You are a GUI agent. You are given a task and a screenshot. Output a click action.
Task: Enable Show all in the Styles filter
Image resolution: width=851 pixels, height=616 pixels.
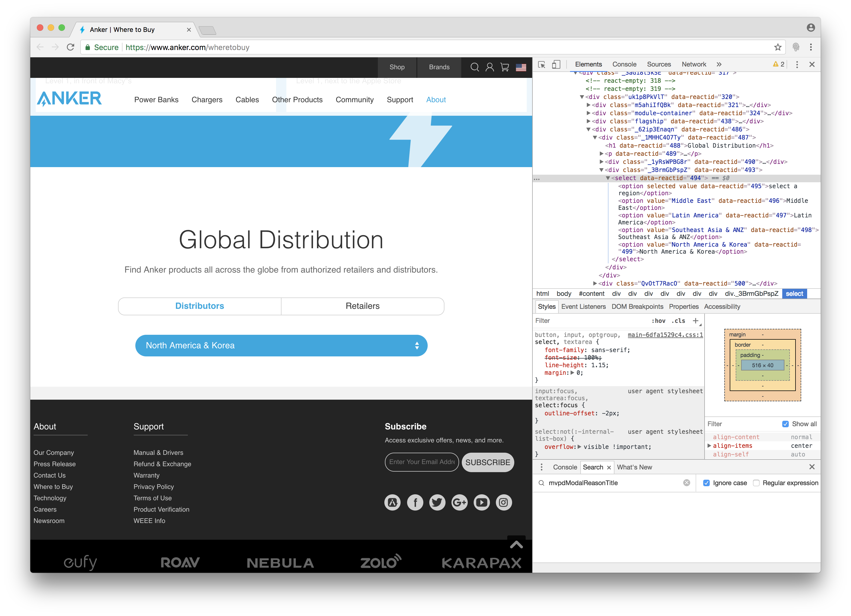785,424
